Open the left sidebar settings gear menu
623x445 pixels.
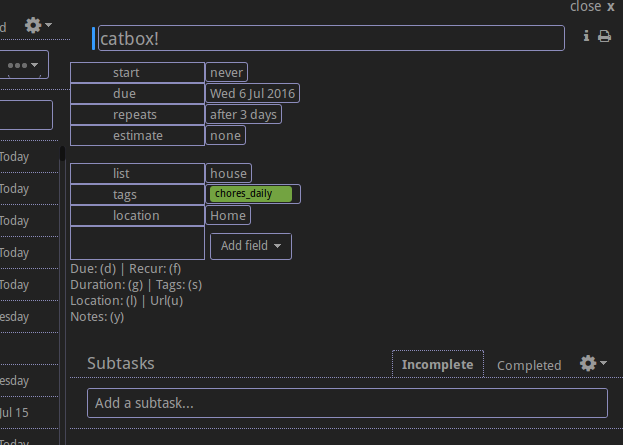tap(38, 25)
